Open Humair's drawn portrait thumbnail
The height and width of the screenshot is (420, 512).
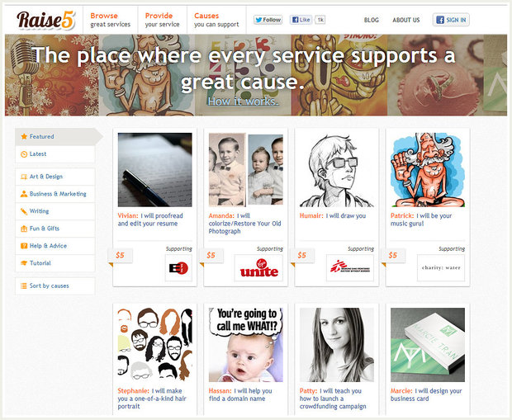click(x=337, y=170)
